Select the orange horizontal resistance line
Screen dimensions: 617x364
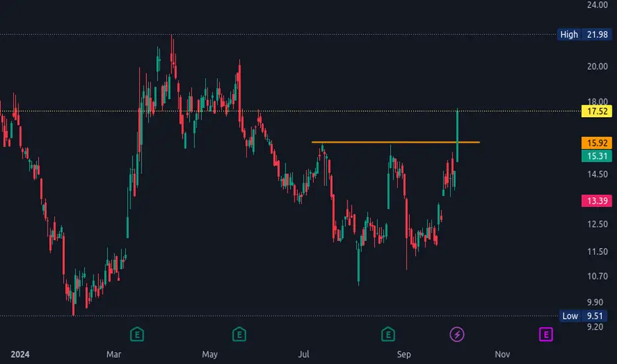(x=395, y=142)
